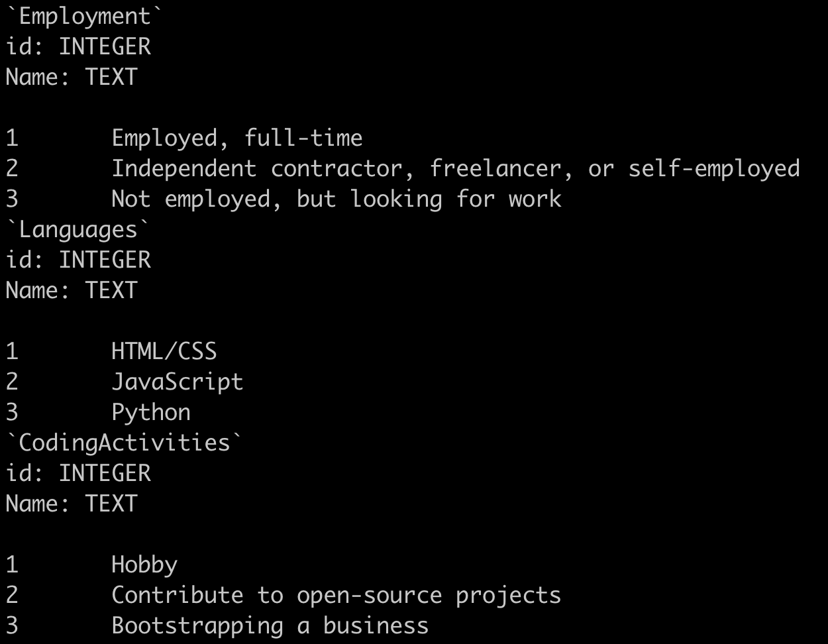Place cursor on "Name: TEXT" under CodingActivities
Viewport: 828px width, 644px height.
coord(72,504)
